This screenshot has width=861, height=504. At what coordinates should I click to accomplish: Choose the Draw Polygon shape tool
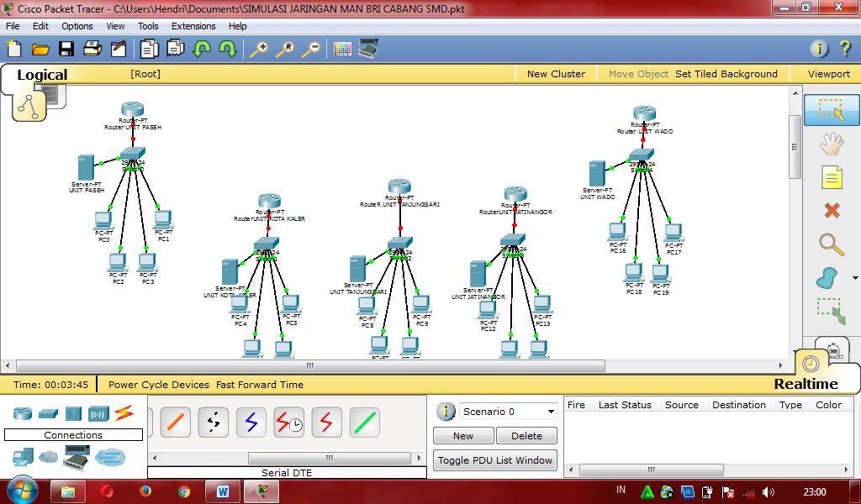click(x=827, y=278)
